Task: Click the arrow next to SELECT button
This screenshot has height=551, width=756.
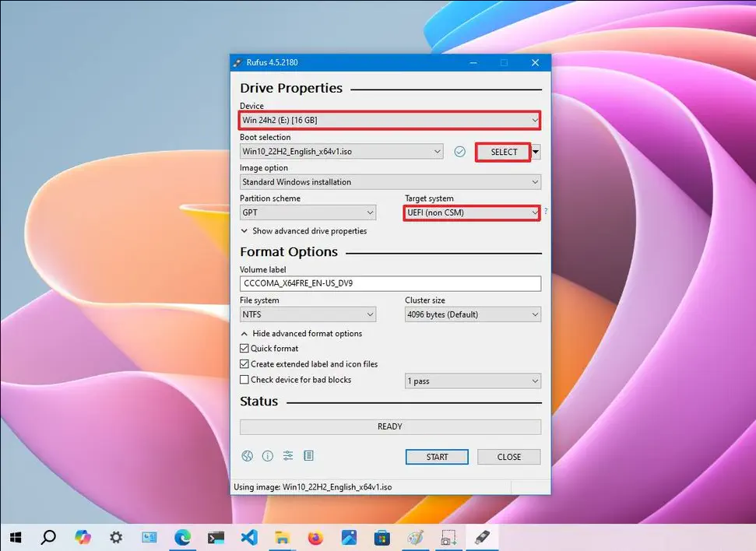Action: (x=536, y=152)
